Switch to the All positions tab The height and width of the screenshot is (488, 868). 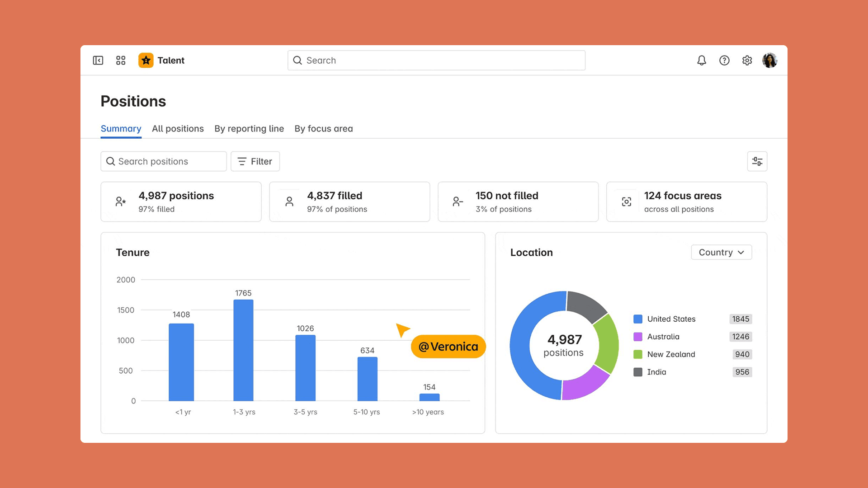pyautogui.click(x=178, y=129)
